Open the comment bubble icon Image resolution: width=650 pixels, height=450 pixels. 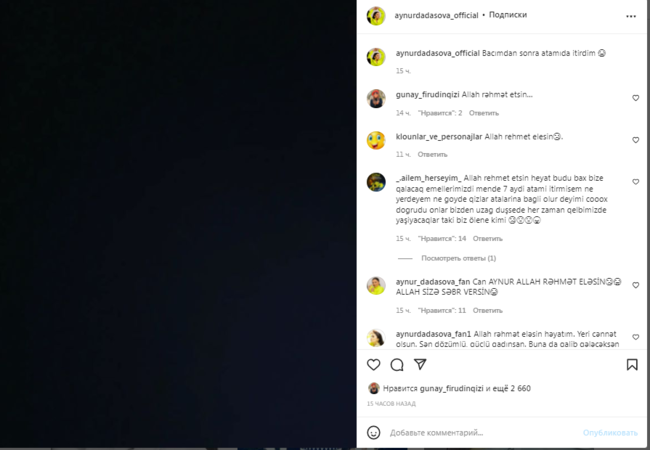(397, 365)
